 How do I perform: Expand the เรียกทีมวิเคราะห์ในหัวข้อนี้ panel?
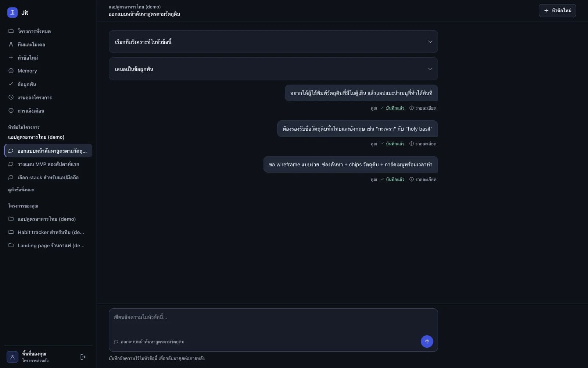[273, 42]
